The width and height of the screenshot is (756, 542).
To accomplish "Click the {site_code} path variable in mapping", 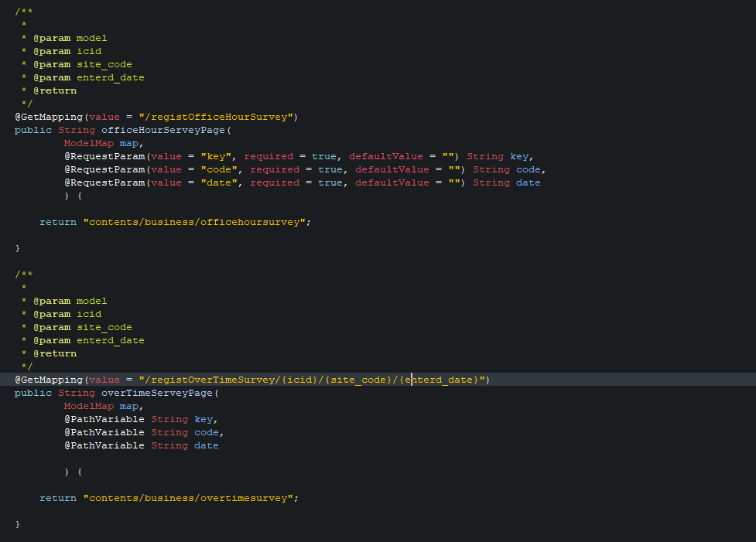I will [358, 380].
